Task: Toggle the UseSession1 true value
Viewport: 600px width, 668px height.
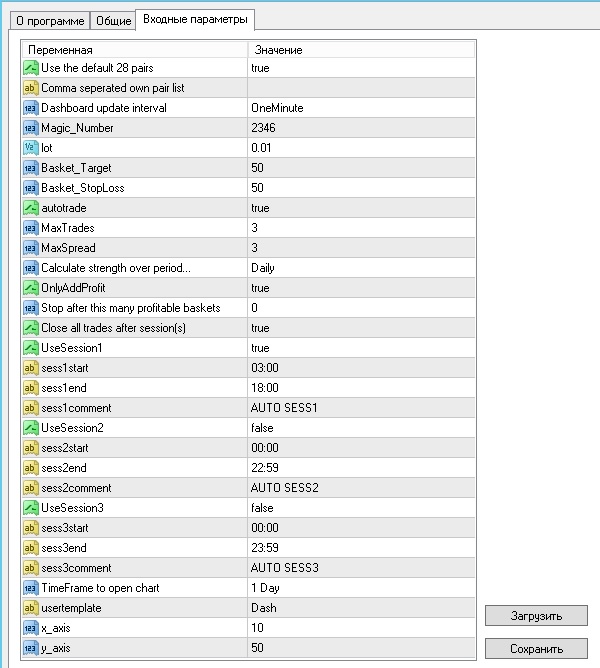Action: [x=361, y=348]
